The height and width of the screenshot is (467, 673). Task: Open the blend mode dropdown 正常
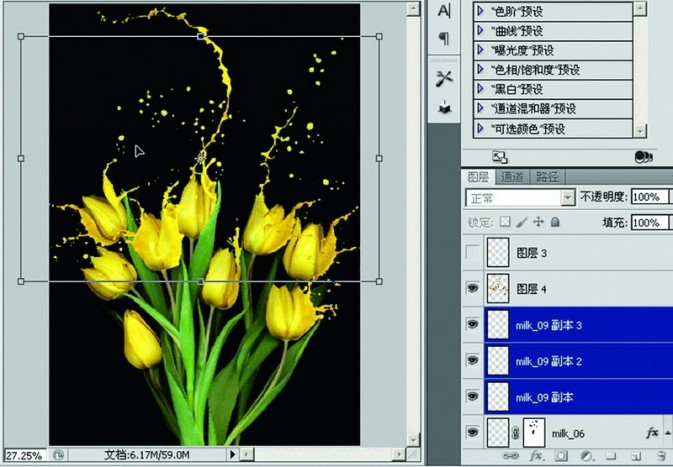point(520,198)
